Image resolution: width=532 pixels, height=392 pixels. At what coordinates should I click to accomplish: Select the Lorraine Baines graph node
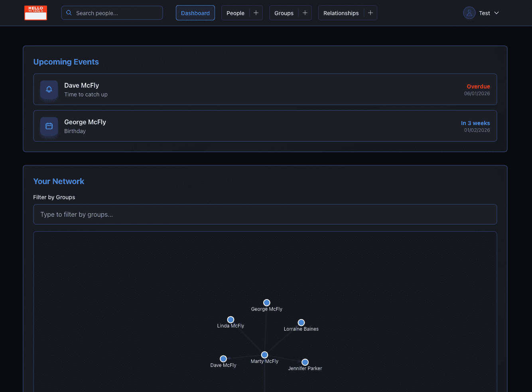(301, 322)
